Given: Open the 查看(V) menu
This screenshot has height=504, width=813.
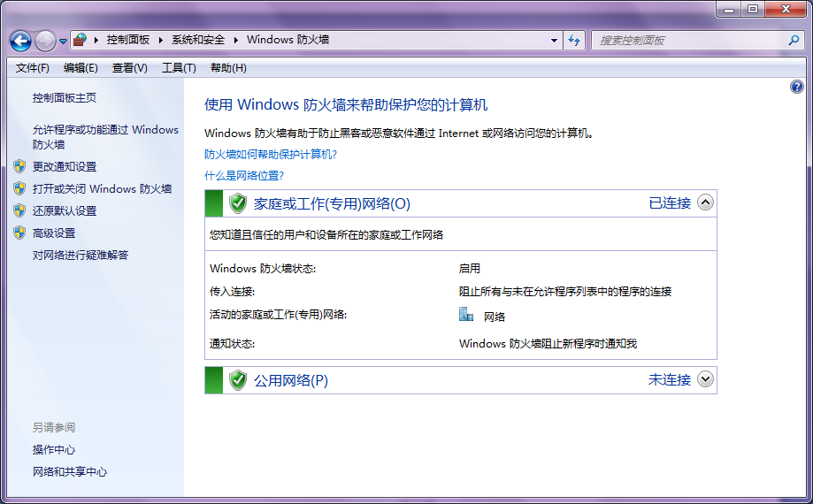Looking at the screenshot, I should (x=130, y=68).
